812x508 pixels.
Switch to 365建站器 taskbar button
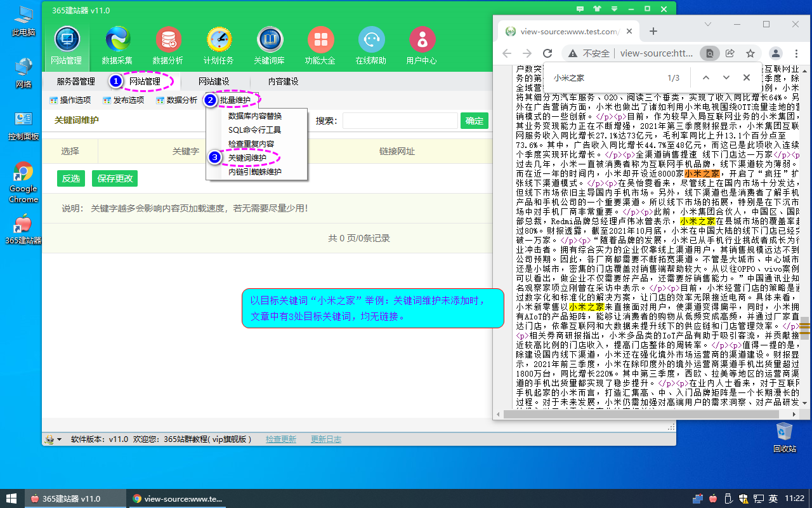coord(74,498)
